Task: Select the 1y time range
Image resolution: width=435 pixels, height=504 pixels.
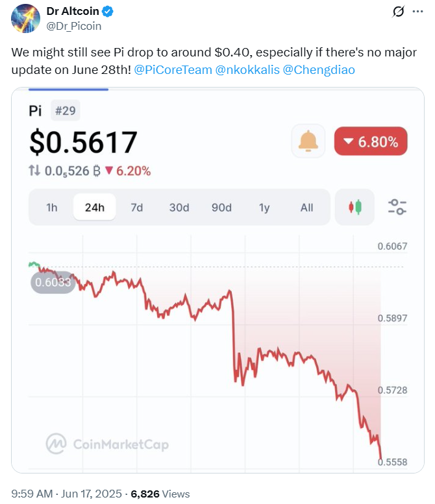Action: click(x=264, y=208)
